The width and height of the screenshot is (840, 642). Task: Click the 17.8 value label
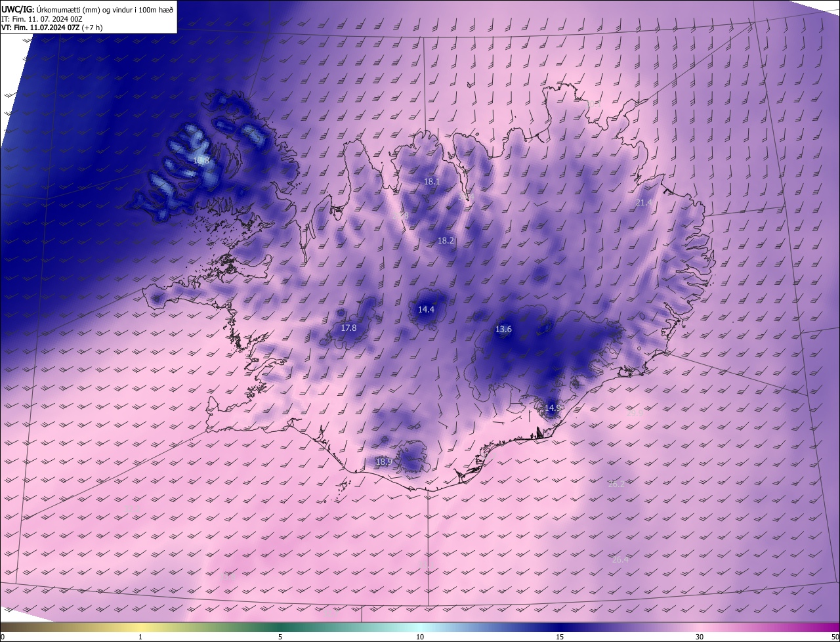coord(349,328)
